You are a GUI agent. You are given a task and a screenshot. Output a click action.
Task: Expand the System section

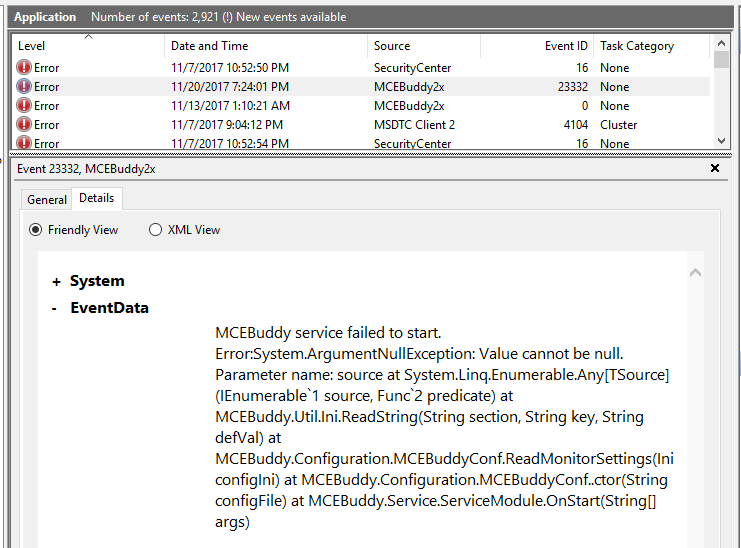57,282
